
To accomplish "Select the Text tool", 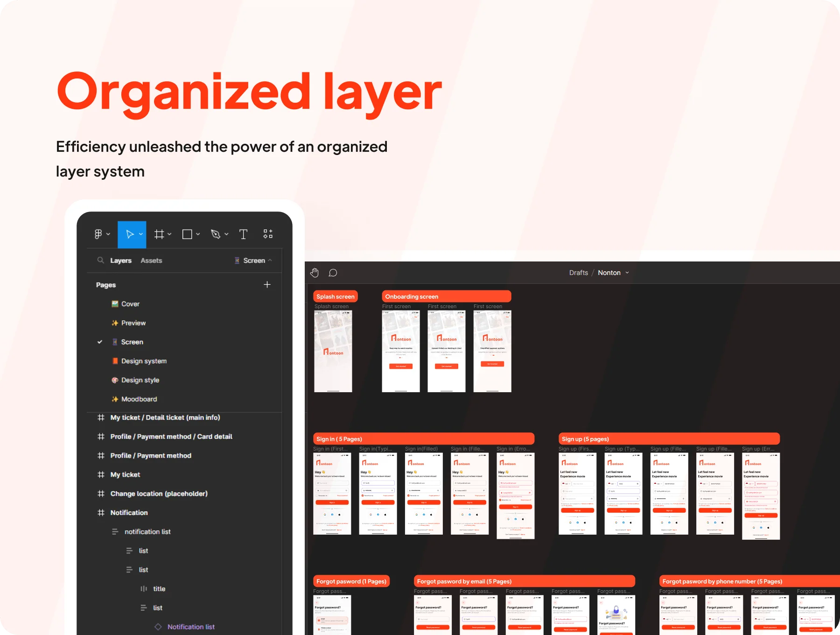I will pos(243,234).
